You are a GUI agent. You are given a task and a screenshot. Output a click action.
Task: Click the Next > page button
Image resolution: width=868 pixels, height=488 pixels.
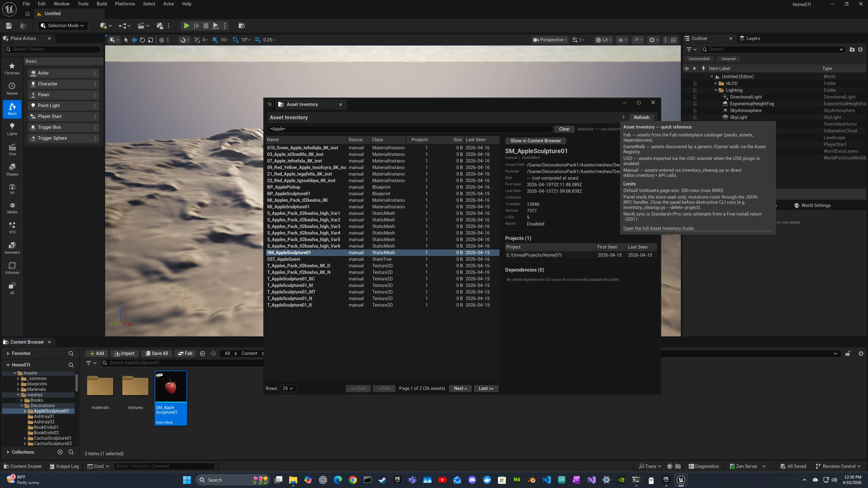(460, 388)
